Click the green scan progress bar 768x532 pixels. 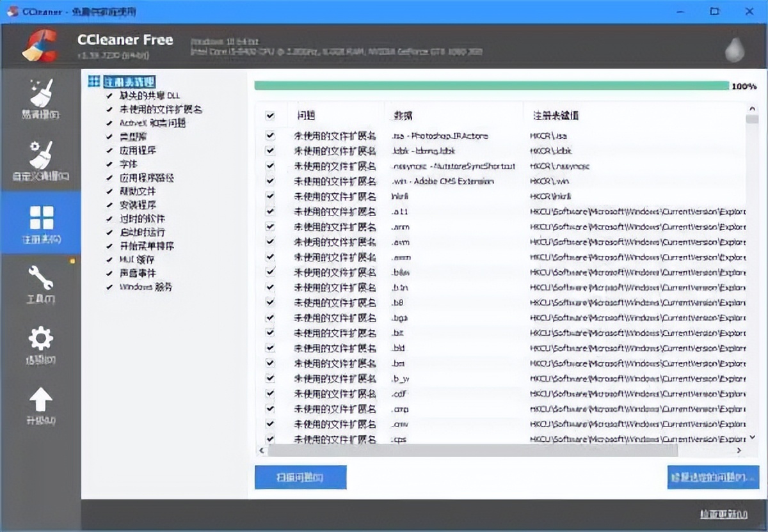point(492,86)
